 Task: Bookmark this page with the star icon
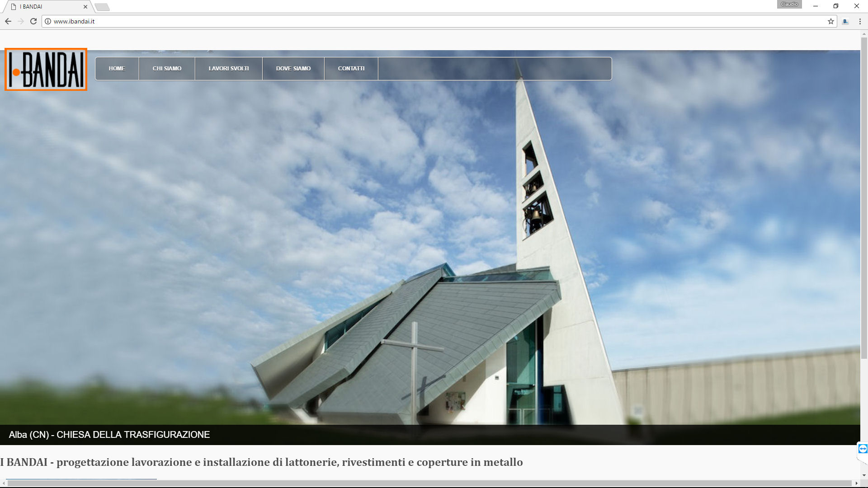(830, 21)
